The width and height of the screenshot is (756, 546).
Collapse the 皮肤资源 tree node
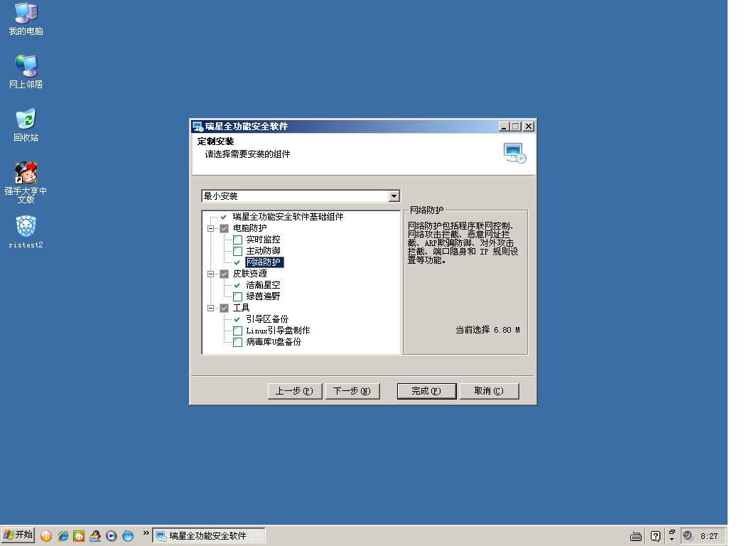[211, 274]
